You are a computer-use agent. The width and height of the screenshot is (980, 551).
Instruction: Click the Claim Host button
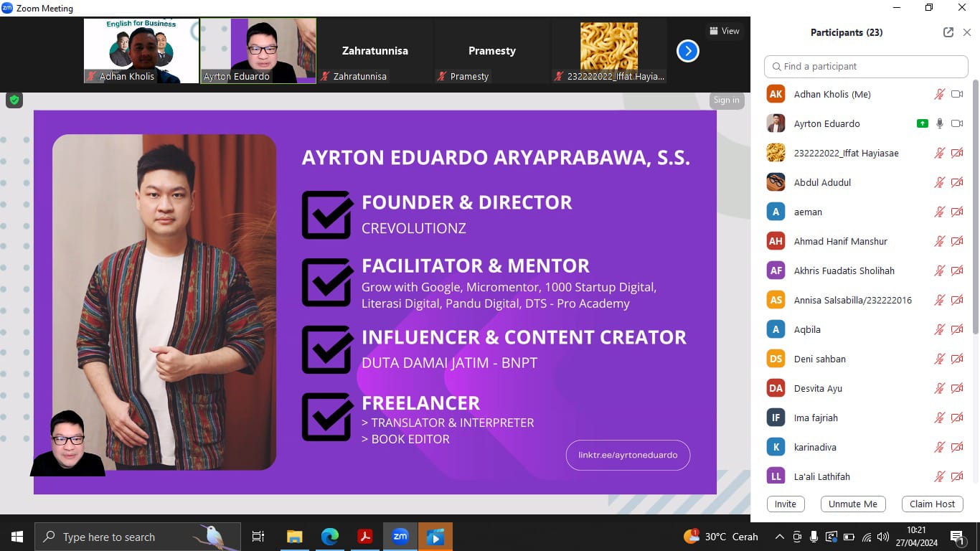tap(932, 504)
